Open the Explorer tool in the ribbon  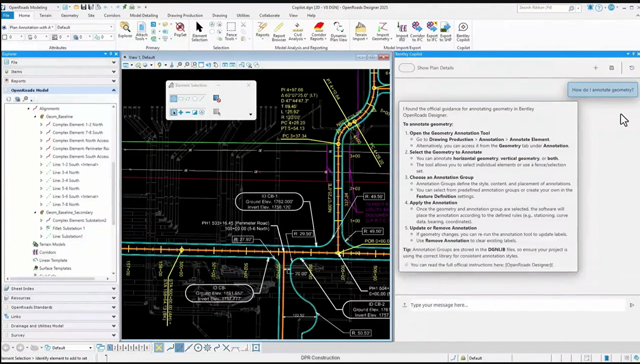(x=125, y=30)
